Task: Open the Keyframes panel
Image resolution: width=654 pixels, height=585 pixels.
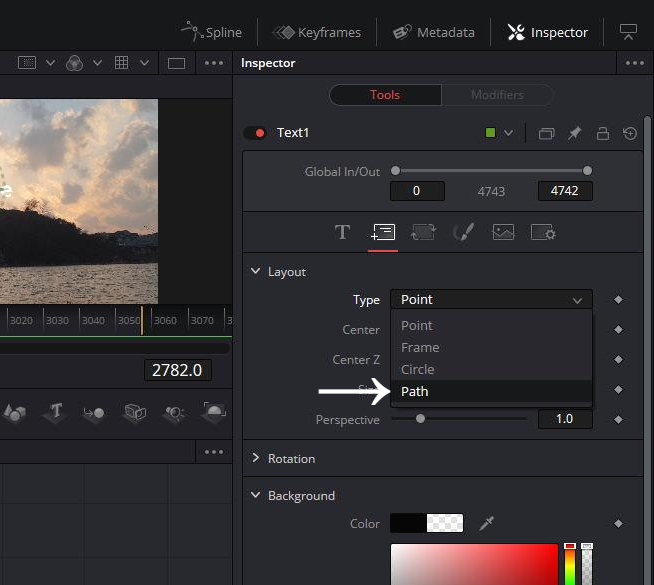Action: click(317, 32)
